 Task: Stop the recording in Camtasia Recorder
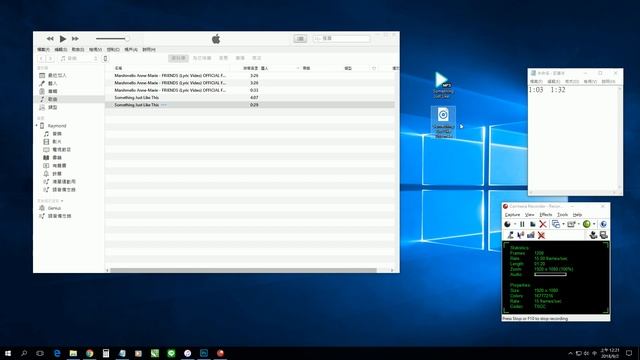(x=533, y=224)
